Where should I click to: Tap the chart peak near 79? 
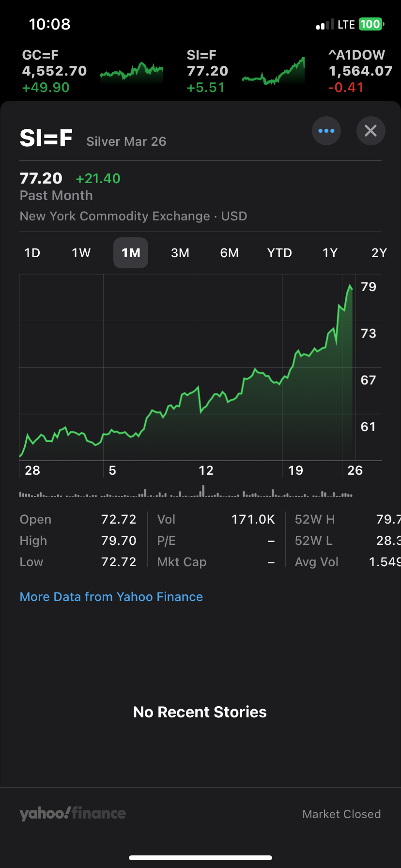[x=350, y=286]
